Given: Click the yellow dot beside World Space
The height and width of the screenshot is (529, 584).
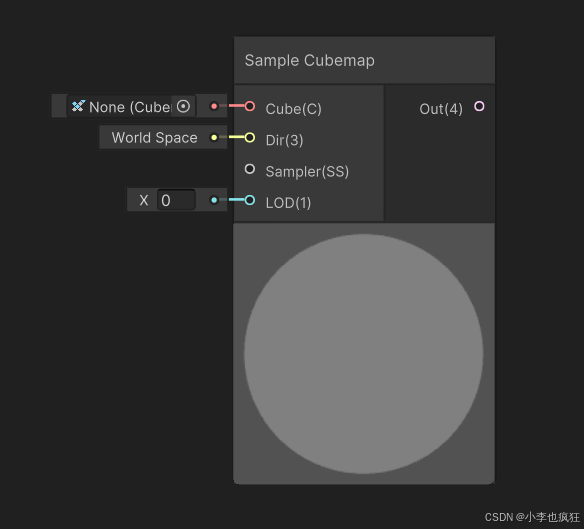Looking at the screenshot, I should point(214,138).
